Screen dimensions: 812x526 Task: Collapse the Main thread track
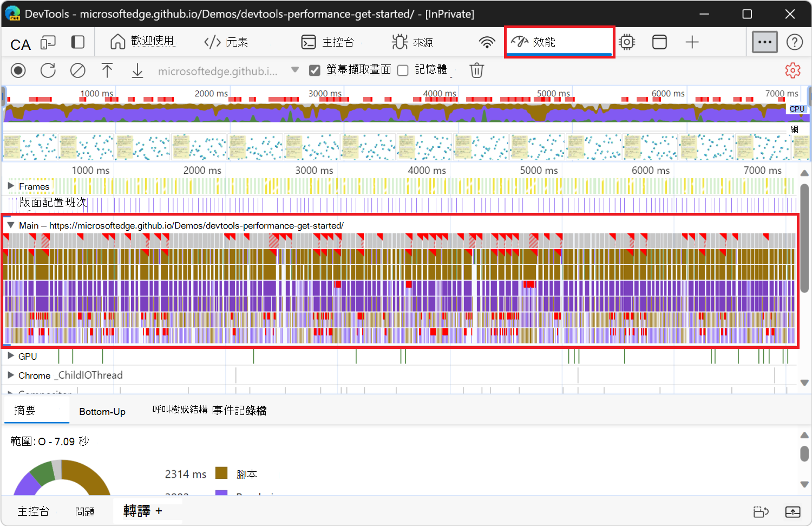11,225
